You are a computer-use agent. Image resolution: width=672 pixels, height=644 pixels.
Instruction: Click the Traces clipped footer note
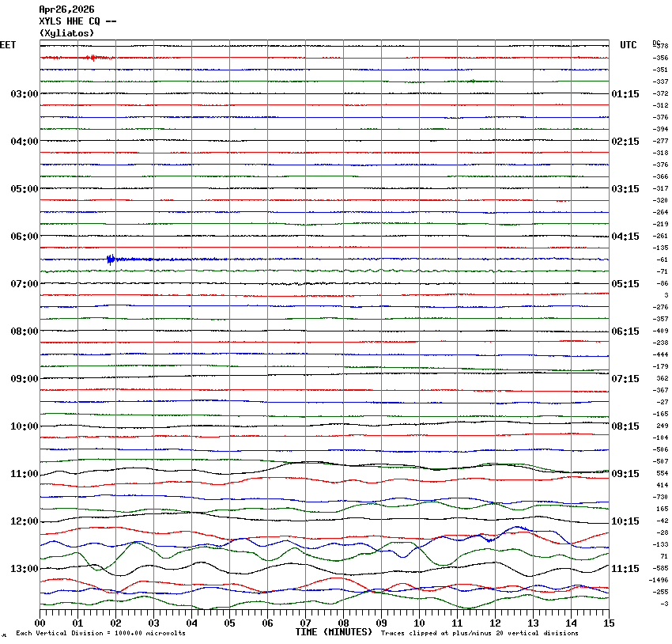pyautogui.click(x=479, y=634)
